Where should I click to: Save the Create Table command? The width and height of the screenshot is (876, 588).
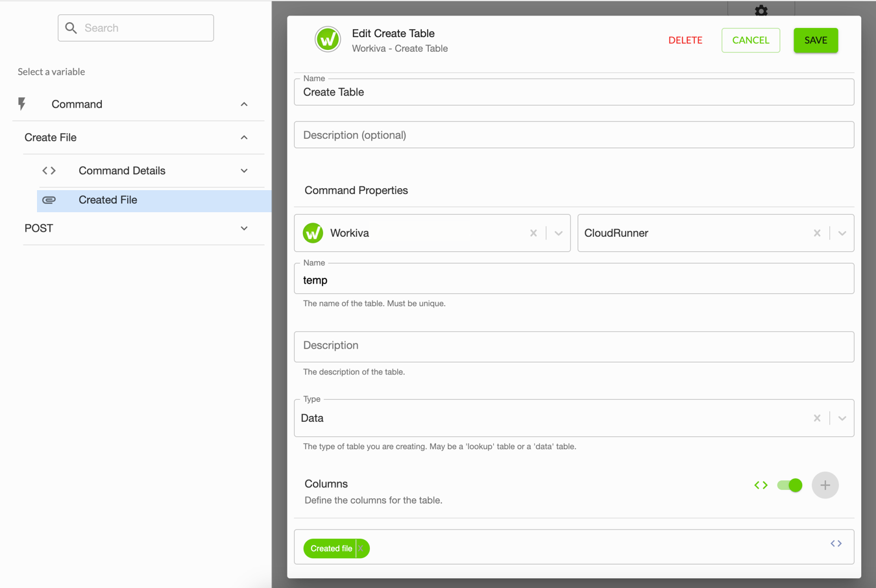click(x=816, y=40)
